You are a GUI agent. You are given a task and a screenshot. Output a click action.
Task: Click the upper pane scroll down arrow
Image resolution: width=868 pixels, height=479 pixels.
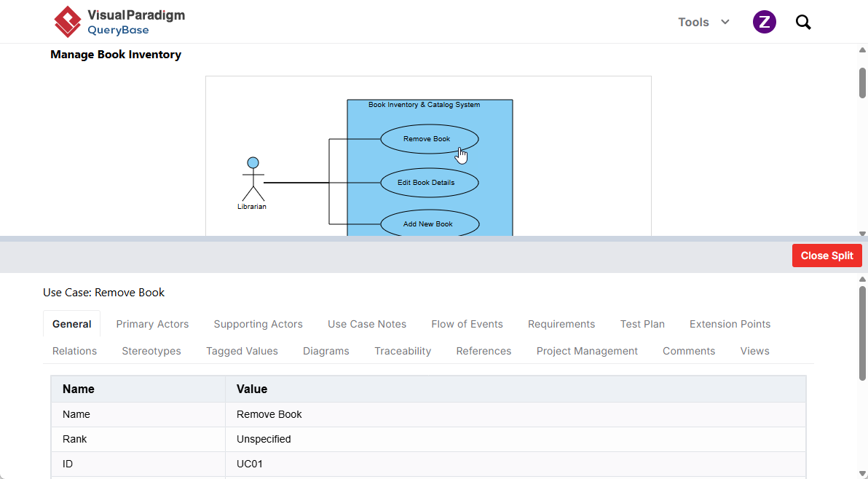(x=862, y=234)
